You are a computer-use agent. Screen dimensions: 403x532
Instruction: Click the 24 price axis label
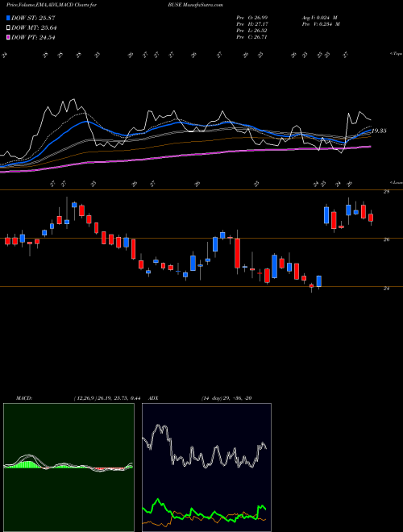pyautogui.click(x=386, y=289)
